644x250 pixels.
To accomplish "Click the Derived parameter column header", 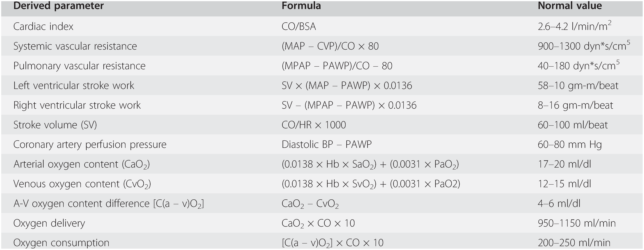I will pyautogui.click(x=58, y=6).
